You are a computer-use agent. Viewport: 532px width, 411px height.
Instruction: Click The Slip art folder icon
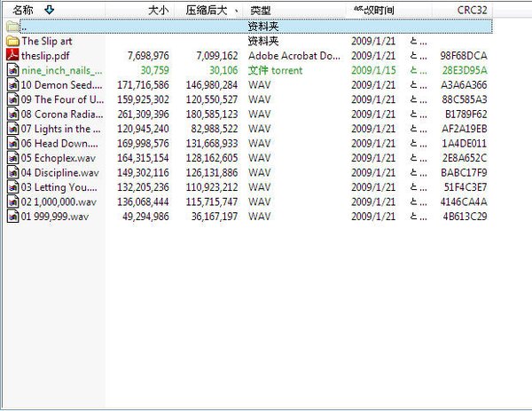pos(12,42)
